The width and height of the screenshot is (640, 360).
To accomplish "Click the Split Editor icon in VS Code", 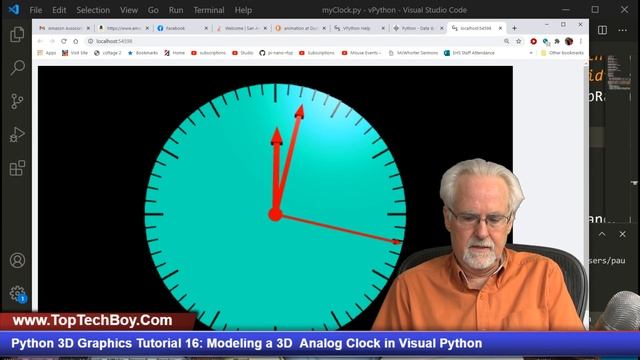I will (x=602, y=30).
